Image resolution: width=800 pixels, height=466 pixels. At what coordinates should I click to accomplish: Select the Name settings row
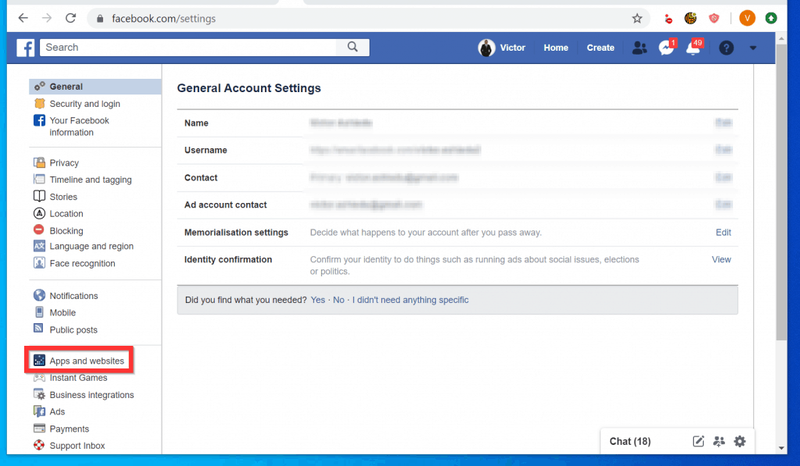(x=458, y=123)
